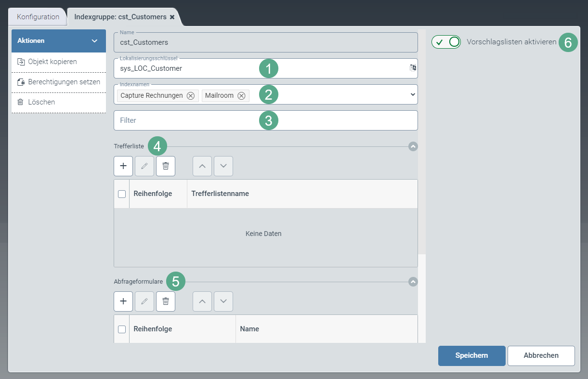The height and width of the screenshot is (379, 588).
Task: Check the Abfrageformulare select-all checkbox
Action: (x=122, y=329)
